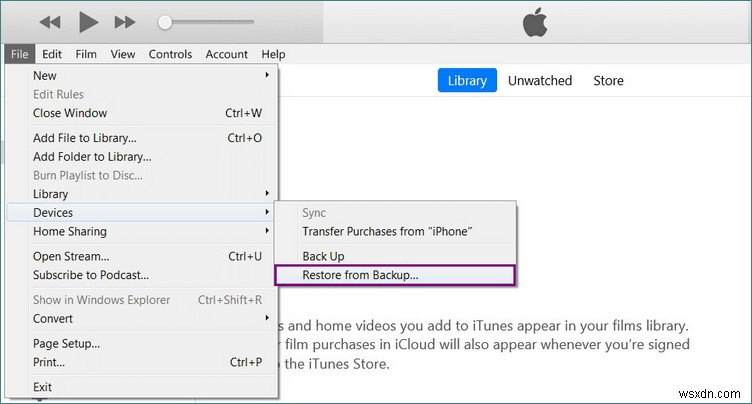
Task: Choose Print... from the File menu
Action: pos(141,363)
